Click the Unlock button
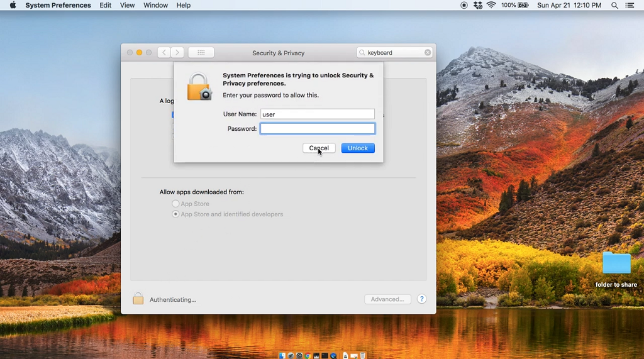This screenshot has height=359, width=644. tap(358, 148)
